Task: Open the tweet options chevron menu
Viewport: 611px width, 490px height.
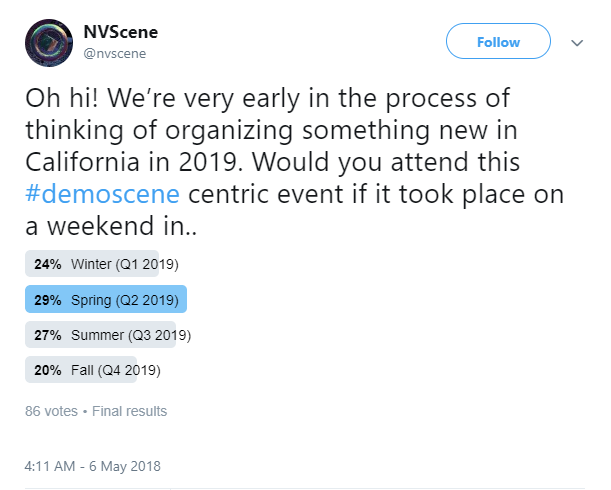Action: pyautogui.click(x=577, y=43)
